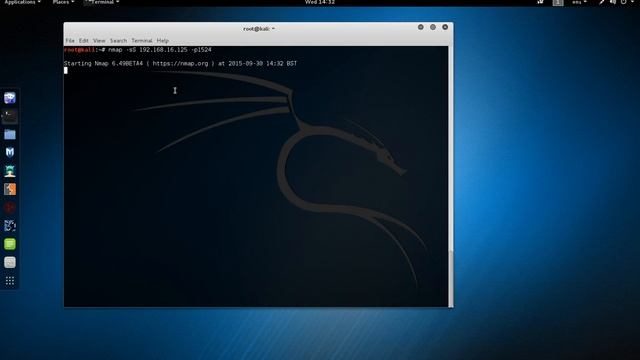Click the power icon in system tray
Screen dimensions: 640x360
click(624, 2)
